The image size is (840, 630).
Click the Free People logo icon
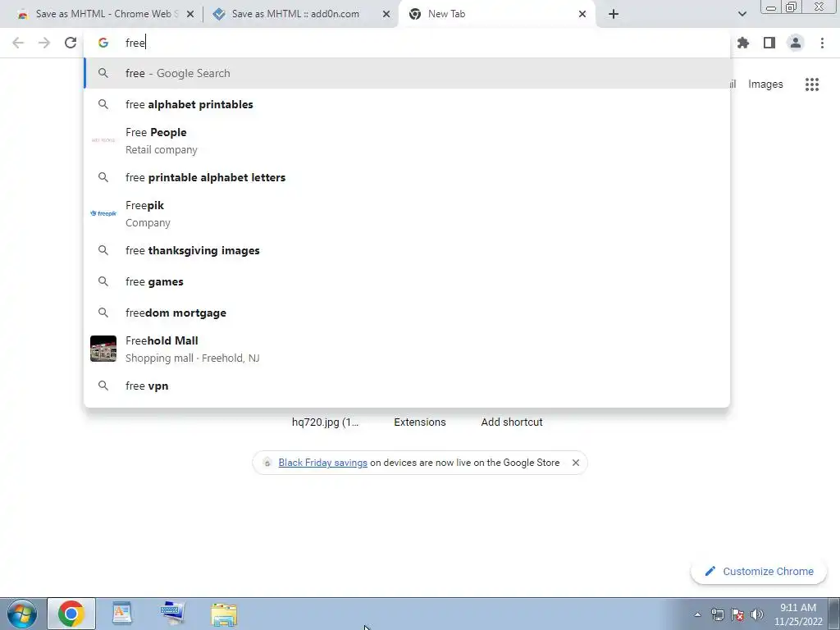coord(103,140)
